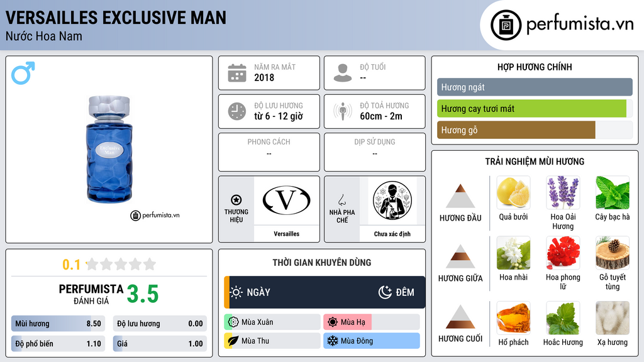Click the moon icon next to Đêm
Viewport: 644px width, 362px height.
[x=385, y=292]
